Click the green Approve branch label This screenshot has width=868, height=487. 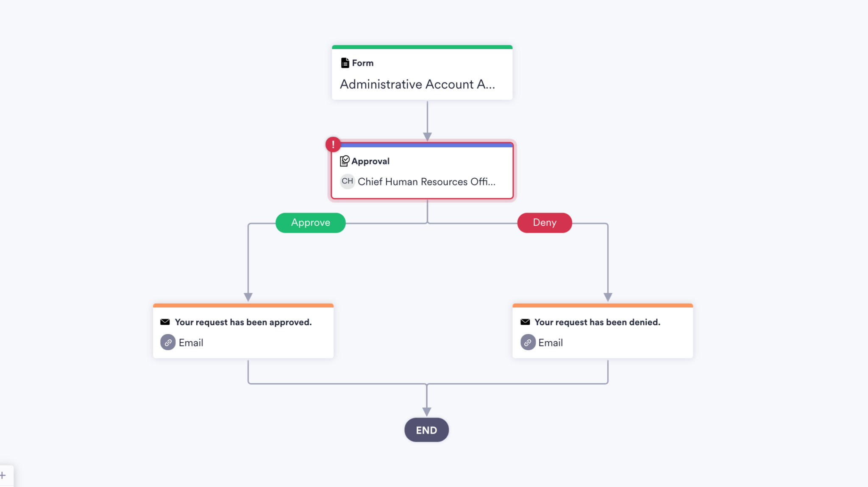tap(310, 222)
